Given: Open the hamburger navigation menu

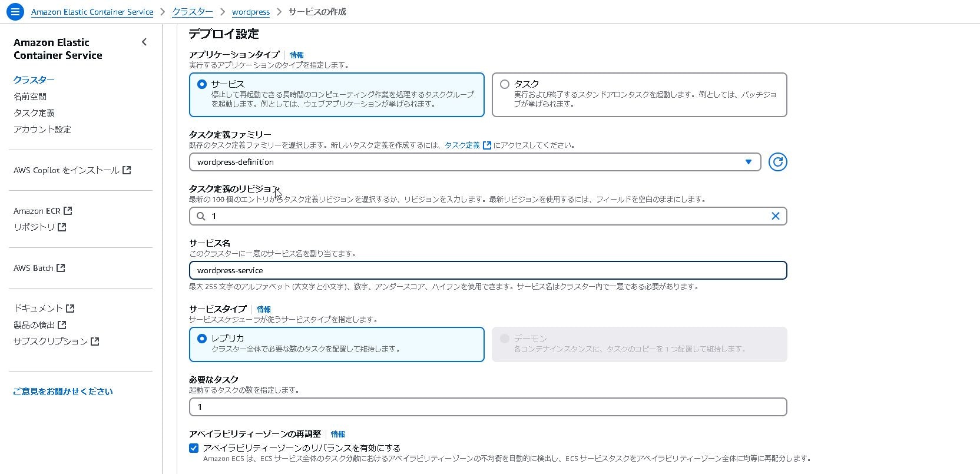Looking at the screenshot, I should [15, 11].
